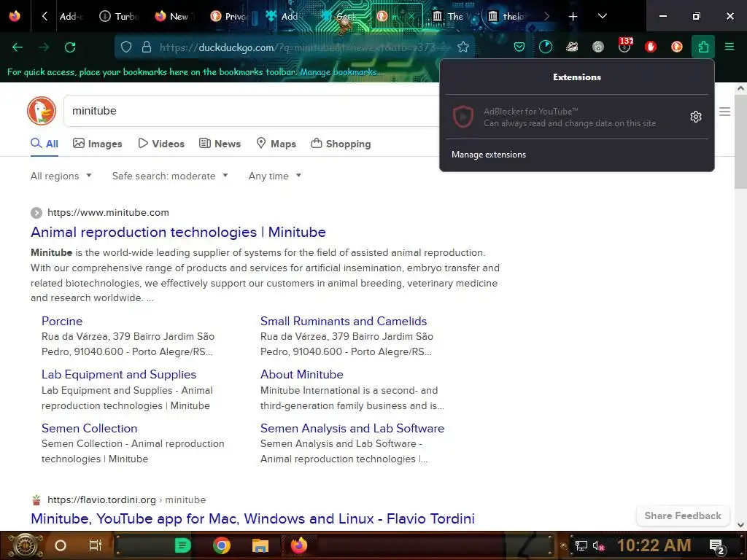Viewport: 747px width, 560px height.
Task: Launch Google Chrome from taskbar
Action: [x=222, y=545]
